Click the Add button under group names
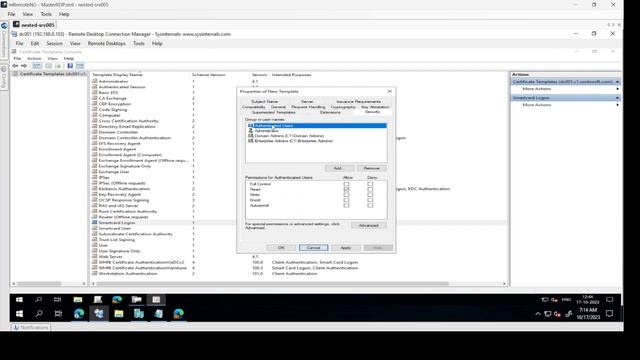This screenshot has width=640, height=360. coord(339,168)
